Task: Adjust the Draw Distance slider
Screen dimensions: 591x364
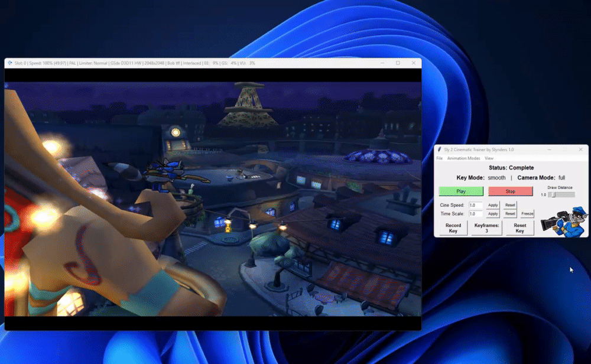Action: [x=561, y=195]
